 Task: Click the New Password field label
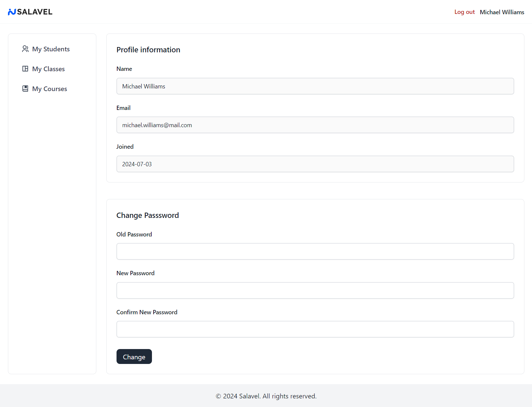point(135,273)
